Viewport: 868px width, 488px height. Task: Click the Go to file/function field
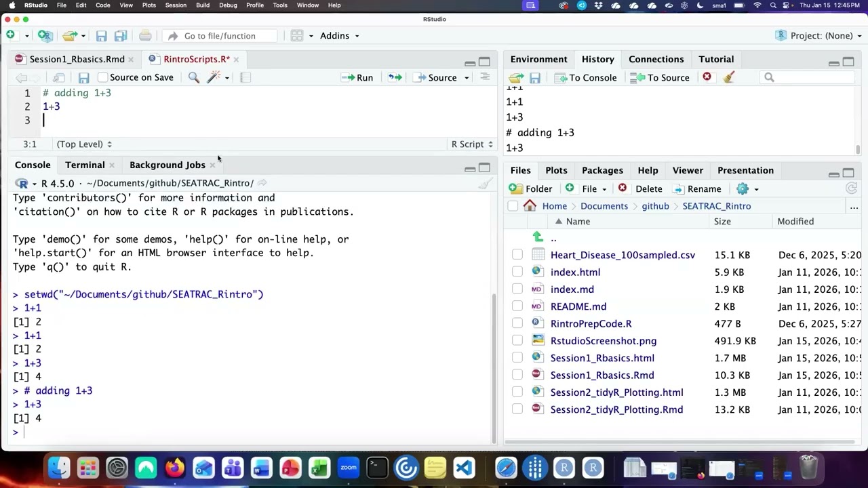click(221, 36)
